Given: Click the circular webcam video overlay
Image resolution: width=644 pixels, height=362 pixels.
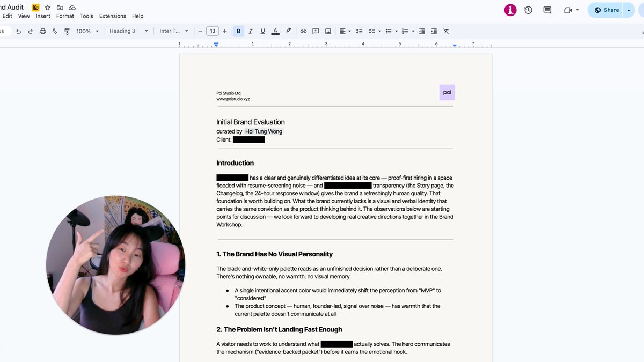Looking at the screenshot, I should 115,265.
